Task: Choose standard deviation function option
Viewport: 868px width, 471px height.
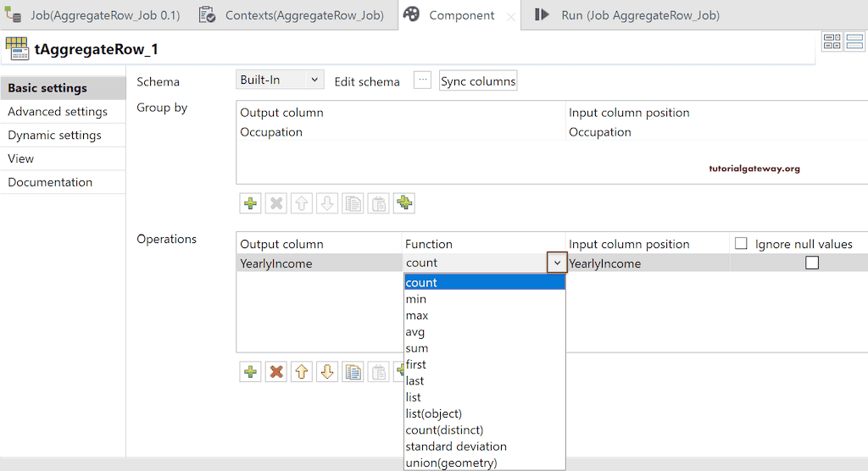Action: tap(484, 446)
